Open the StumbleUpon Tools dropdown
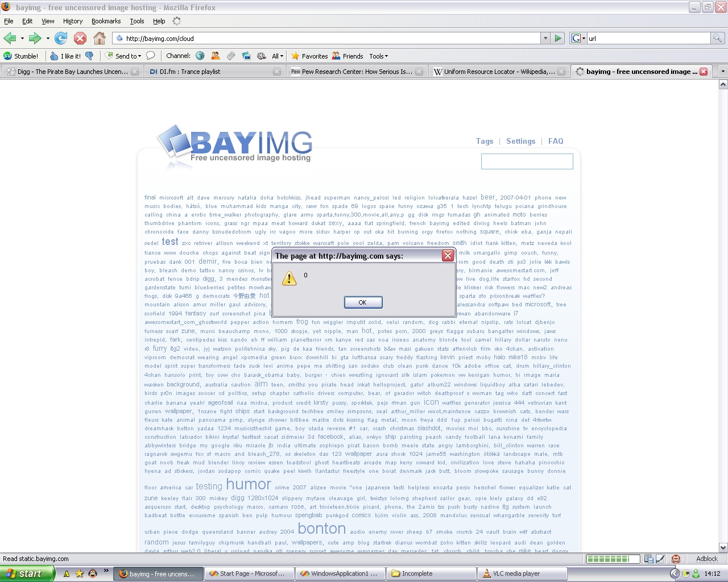This screenshot has width=728, height=582. coord(379,56)
